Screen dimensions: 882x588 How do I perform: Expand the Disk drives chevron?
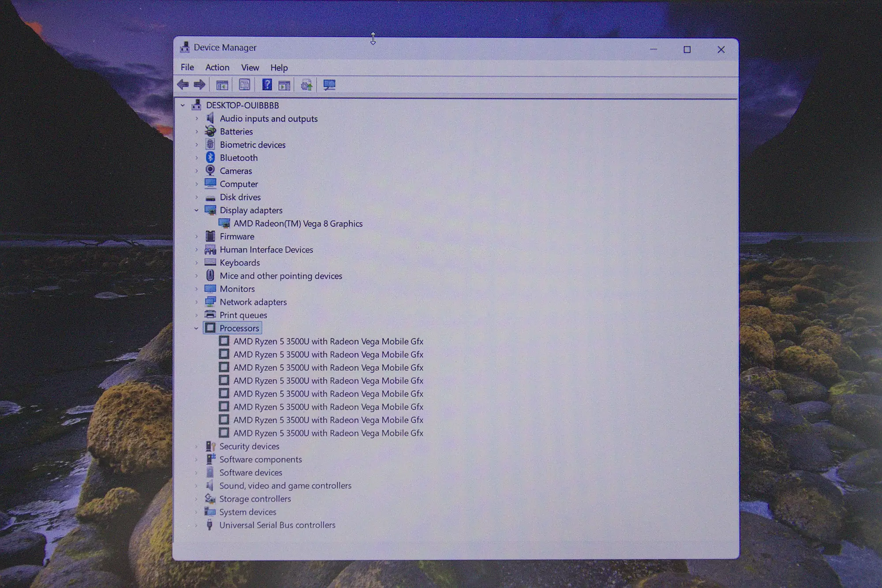197,197
